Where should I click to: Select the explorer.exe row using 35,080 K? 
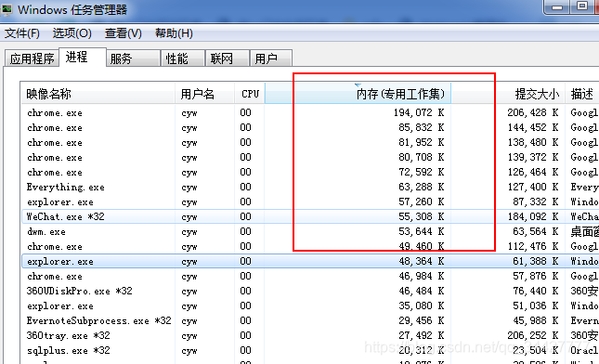310,305
